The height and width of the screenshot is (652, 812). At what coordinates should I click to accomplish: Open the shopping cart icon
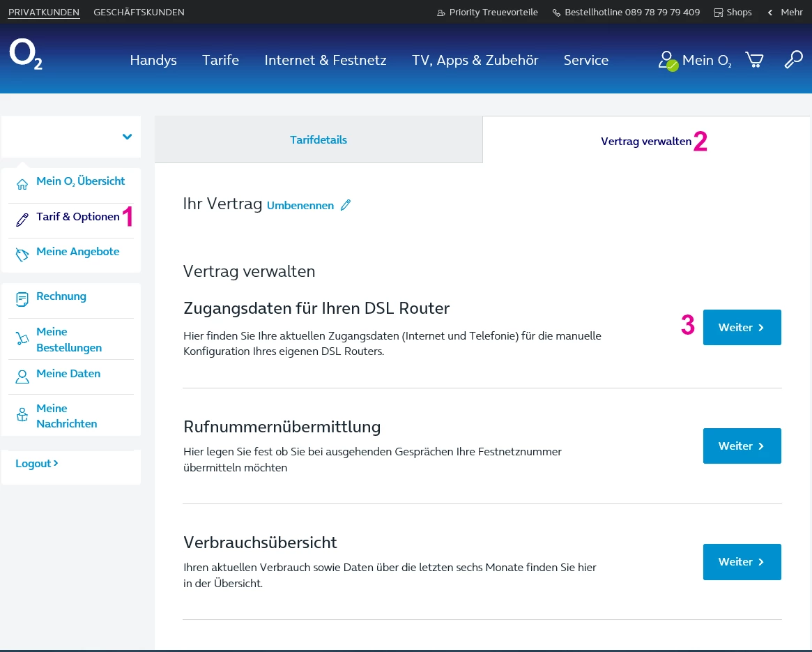coord(754,59)
